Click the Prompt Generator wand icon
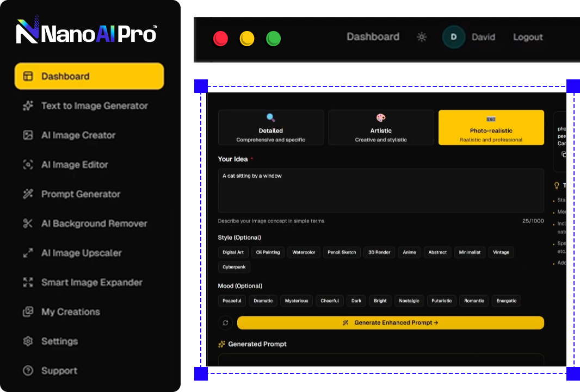The image size is (580, 392). pos(28,194)
